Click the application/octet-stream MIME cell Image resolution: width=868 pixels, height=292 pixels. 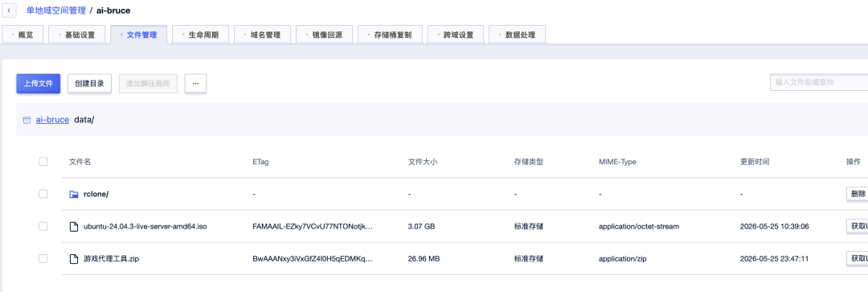pyautogui.click(x=639, y=226)
